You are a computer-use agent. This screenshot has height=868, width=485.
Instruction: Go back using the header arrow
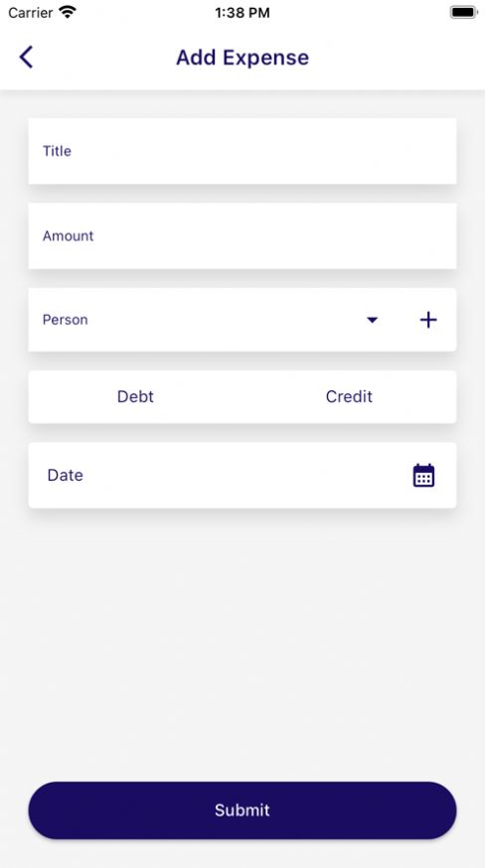(26, 57)
